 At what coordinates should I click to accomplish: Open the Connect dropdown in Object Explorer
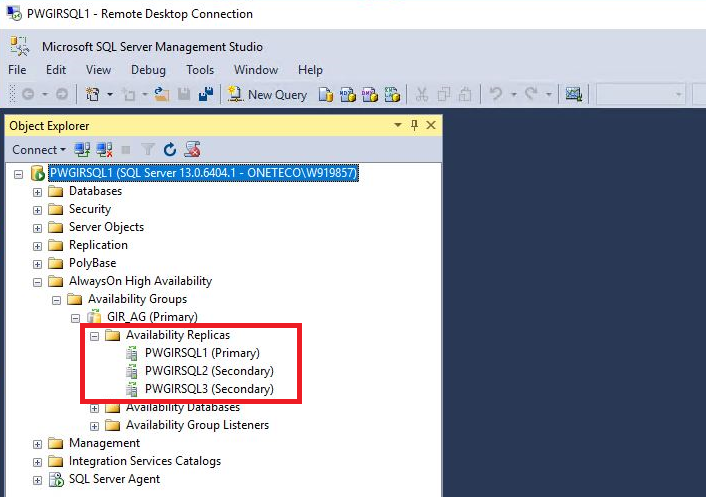point(39,149)
